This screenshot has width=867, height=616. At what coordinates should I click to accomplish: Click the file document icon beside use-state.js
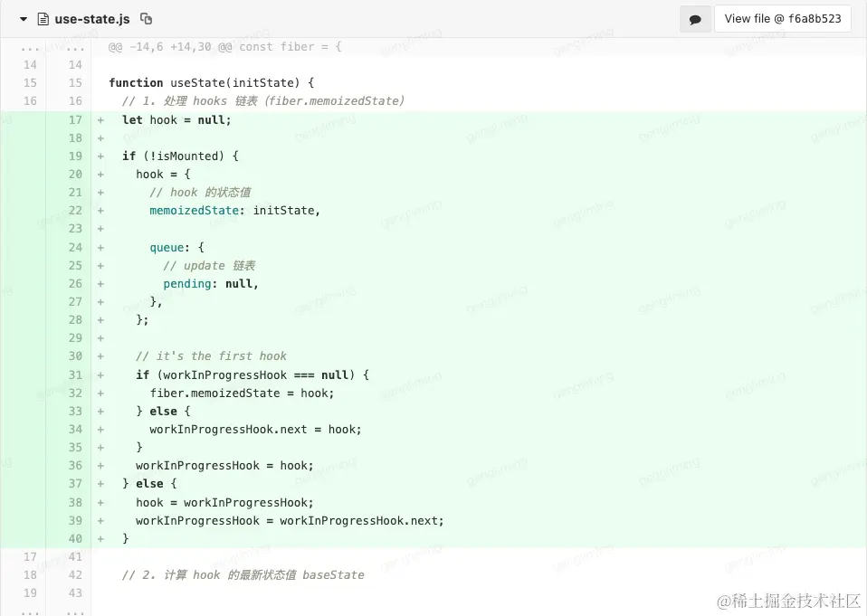click(43, 19)
